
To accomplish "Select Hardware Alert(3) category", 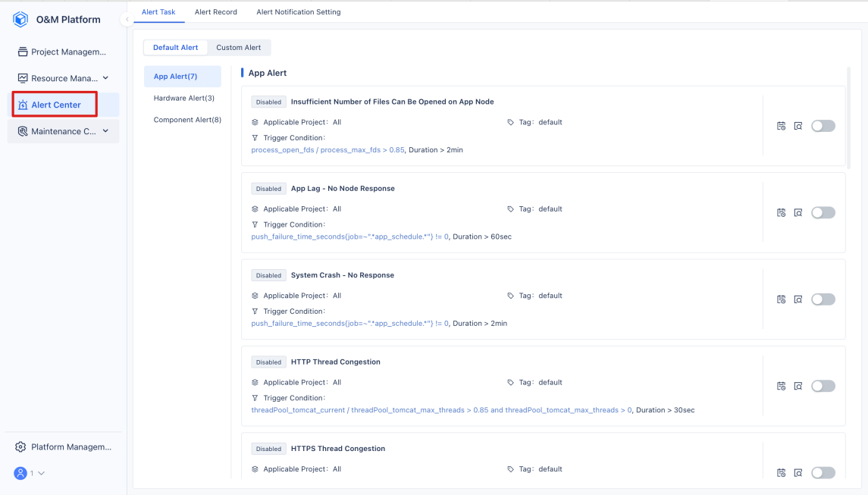I will pyautogui.click(x=183, y=98).
